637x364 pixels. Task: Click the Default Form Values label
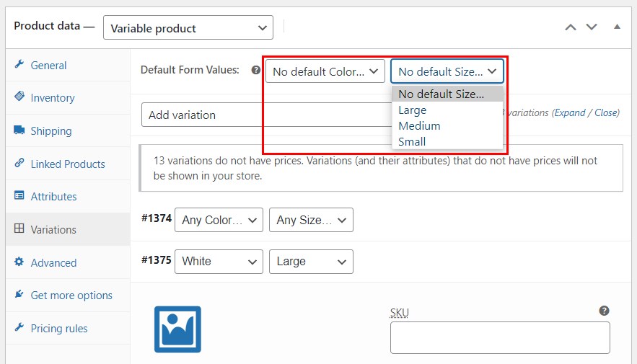pos(190,70)
